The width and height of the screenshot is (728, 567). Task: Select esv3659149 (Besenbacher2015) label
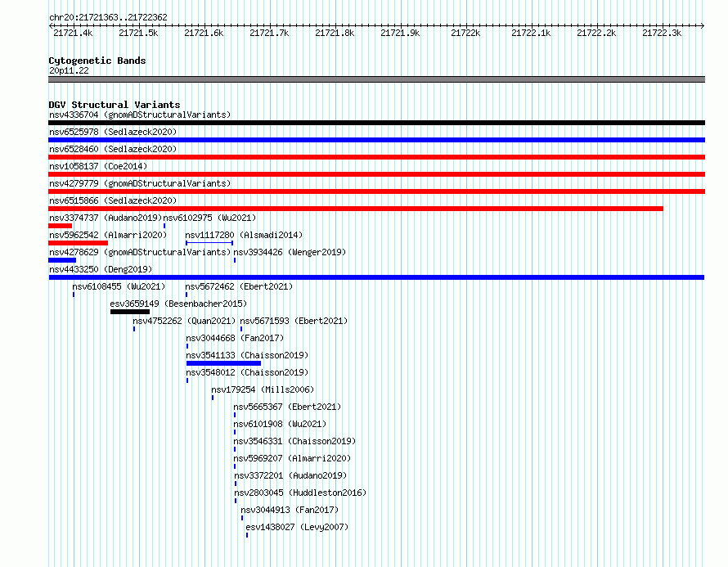(x=178, y=304)
